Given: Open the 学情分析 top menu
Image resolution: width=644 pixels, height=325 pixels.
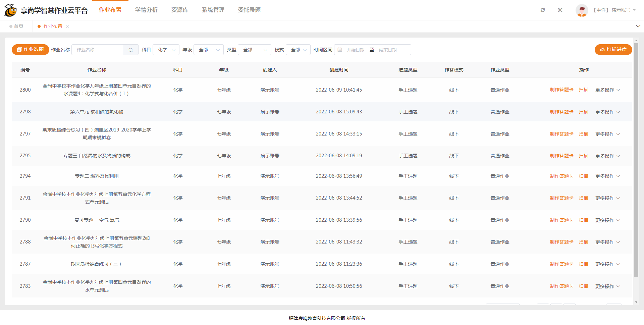Looking at the screenshot, I should (x=146, y=10).
